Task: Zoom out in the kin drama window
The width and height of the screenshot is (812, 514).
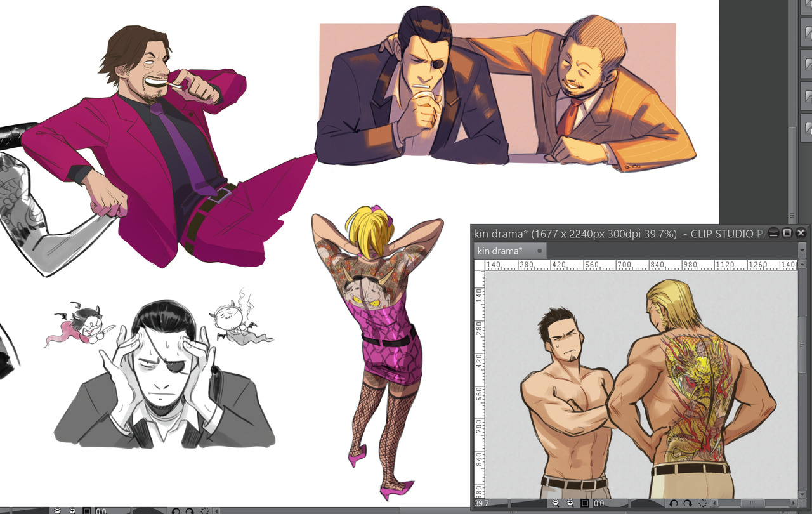Action: click(x=556, y=503)
